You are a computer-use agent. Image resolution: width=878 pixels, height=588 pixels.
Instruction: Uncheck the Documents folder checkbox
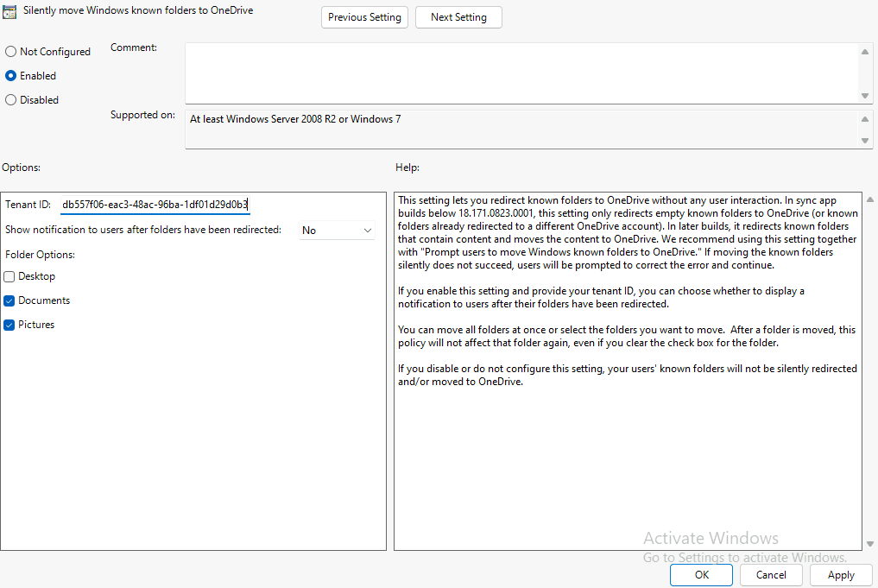(x=9, y=300)
